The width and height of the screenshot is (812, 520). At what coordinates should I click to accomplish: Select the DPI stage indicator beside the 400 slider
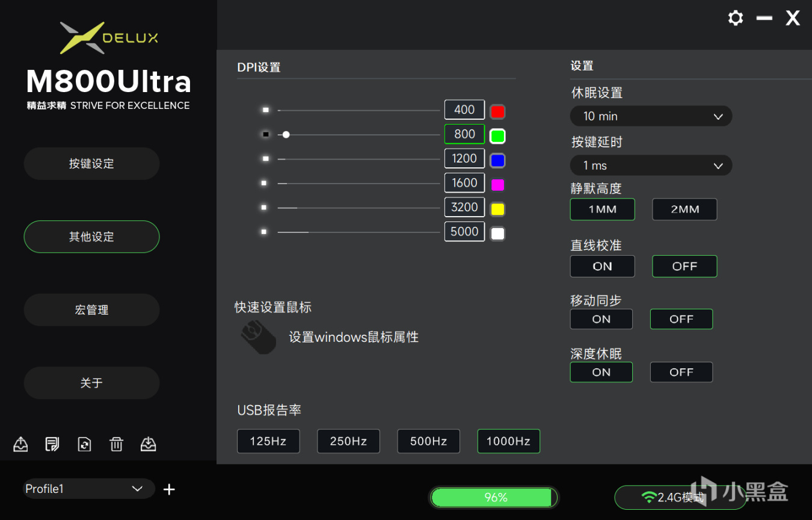click(x=265, y=110)
